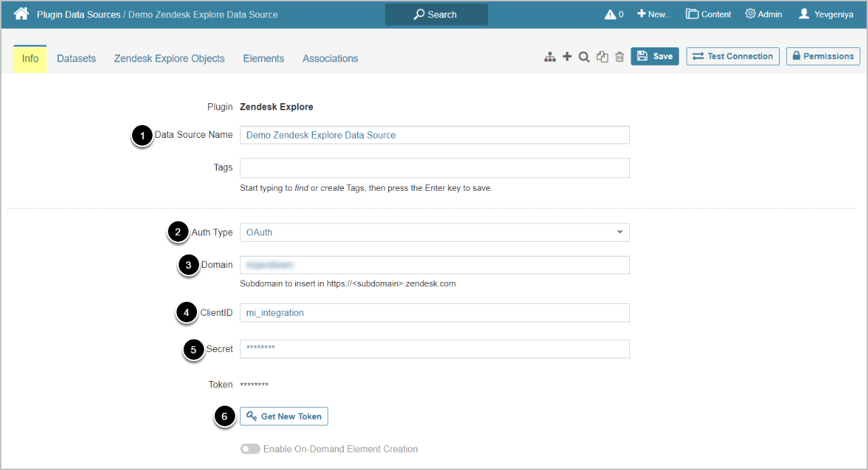Click the trash delete icon
Image resolution: width=868 pixels, height=470 pixels.
tap(619, 57)
